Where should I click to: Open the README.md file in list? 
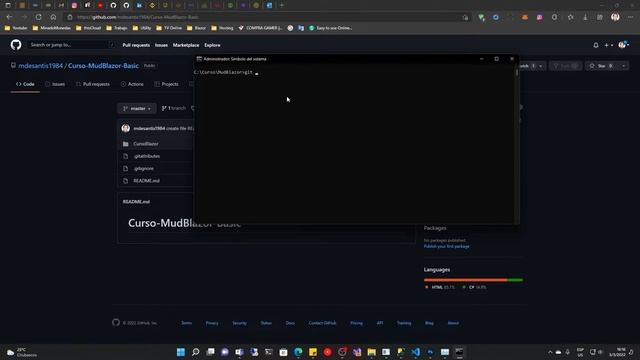pyautogui.click(x=147, y=180)
